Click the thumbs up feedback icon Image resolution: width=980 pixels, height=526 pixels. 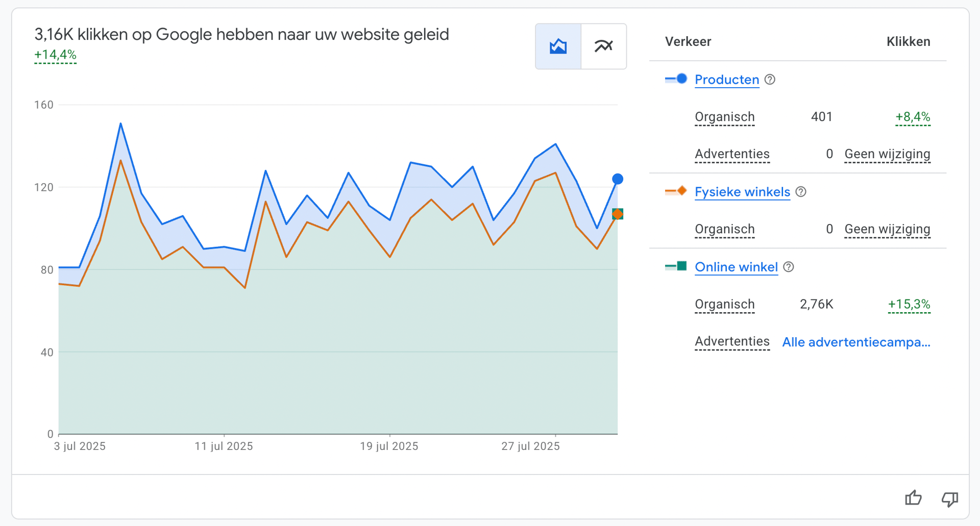pos(913,497)
